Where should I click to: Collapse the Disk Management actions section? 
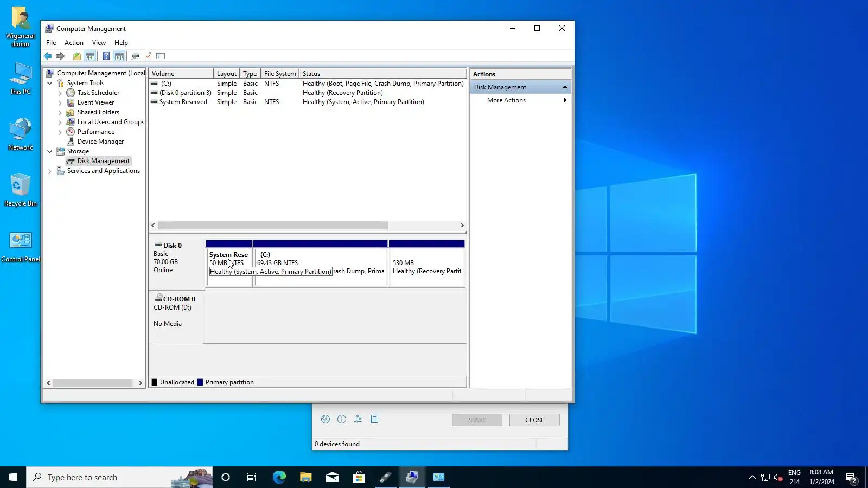point(565,87)
